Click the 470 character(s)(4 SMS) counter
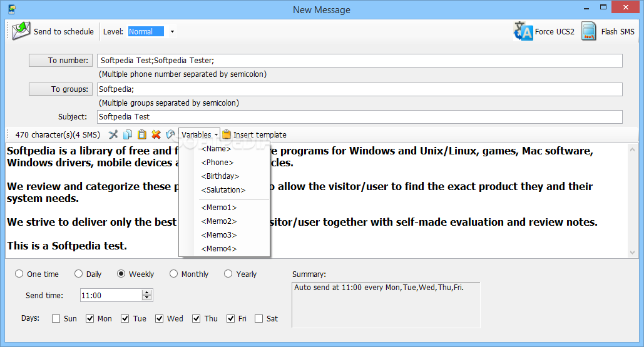Image resolution: width=644 pixels, height=347 pixels. (58, 134)
